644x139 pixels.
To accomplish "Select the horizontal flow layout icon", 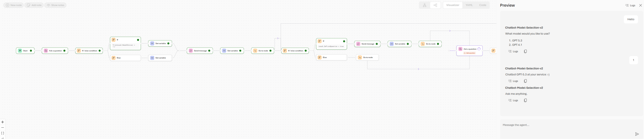I will pos(435,5).
